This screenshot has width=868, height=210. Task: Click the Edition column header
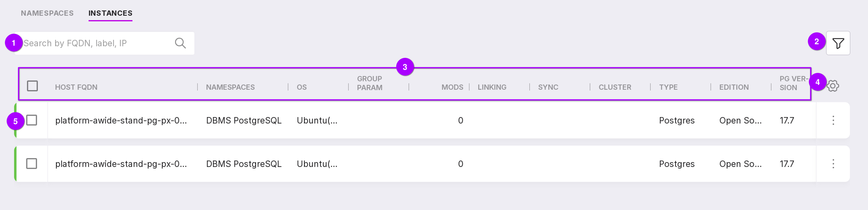[734, 87]
